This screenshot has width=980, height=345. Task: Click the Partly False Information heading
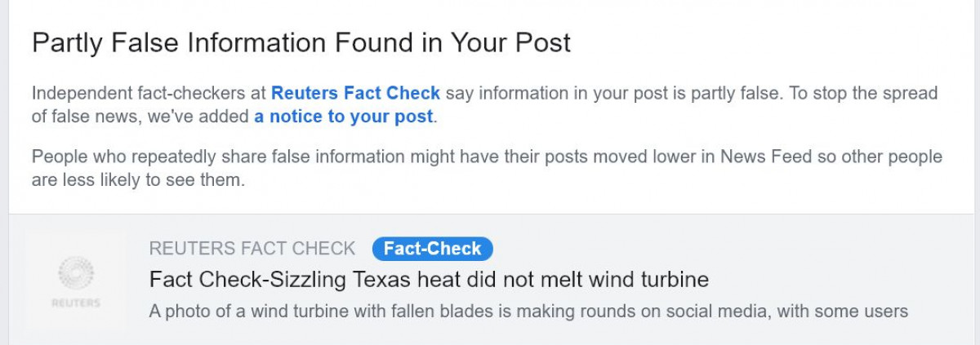(301, 43)
